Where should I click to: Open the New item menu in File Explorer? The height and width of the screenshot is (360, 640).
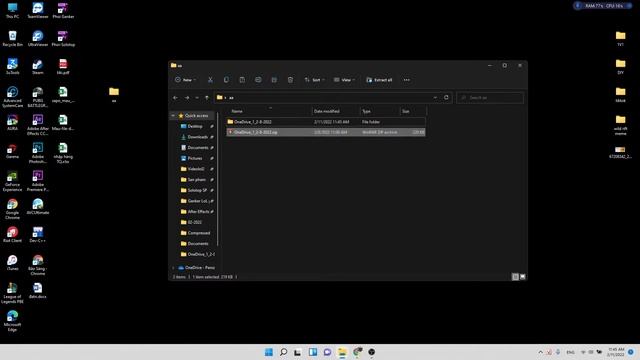(x=186, y=80)
